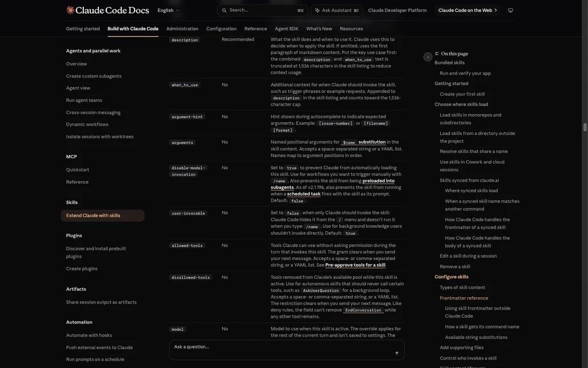The width and height of the screenshot is (588, 368).
Task: Jump to Control who invokes a skill
Action: point(468,358)
